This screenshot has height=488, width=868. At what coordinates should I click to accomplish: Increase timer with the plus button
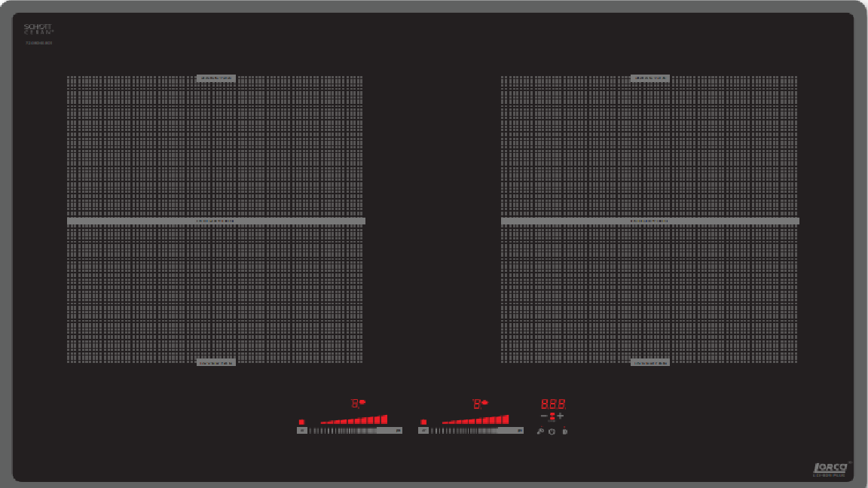coord(561,416)
